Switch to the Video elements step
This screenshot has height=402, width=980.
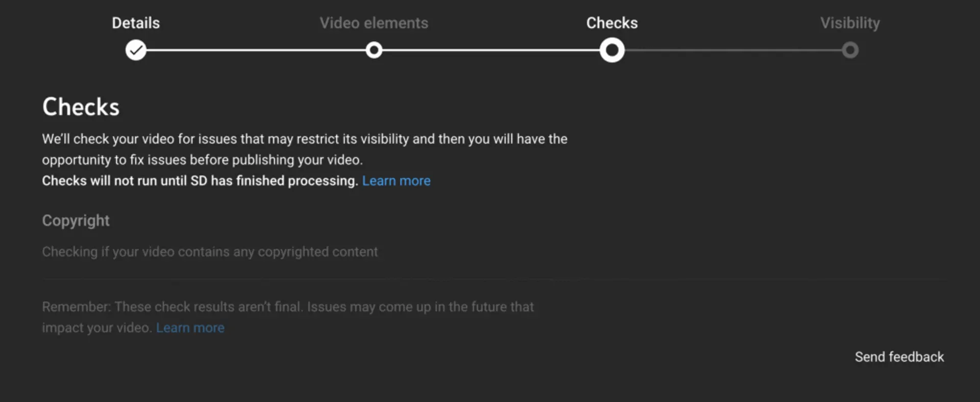[x=374, y=22]
